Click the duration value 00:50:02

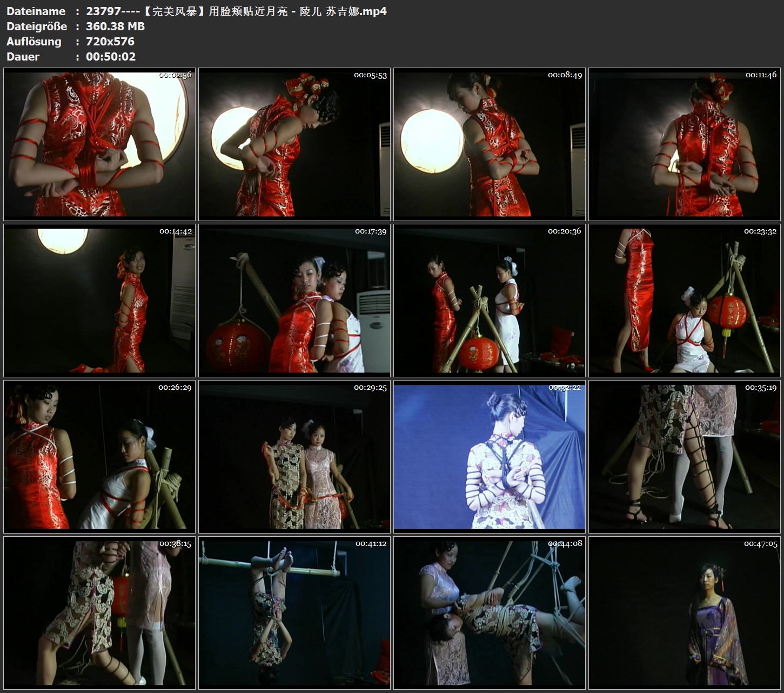[x=111, y=57]
